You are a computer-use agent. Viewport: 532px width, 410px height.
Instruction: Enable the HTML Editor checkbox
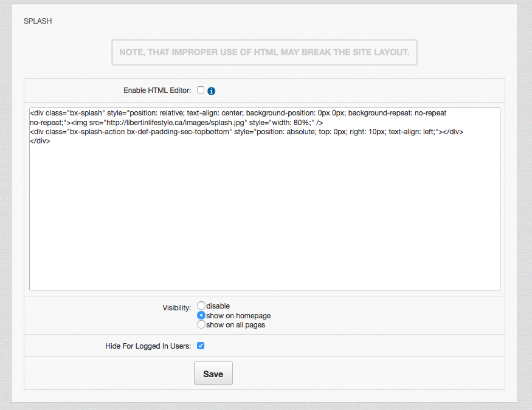(x=201, y=91)
